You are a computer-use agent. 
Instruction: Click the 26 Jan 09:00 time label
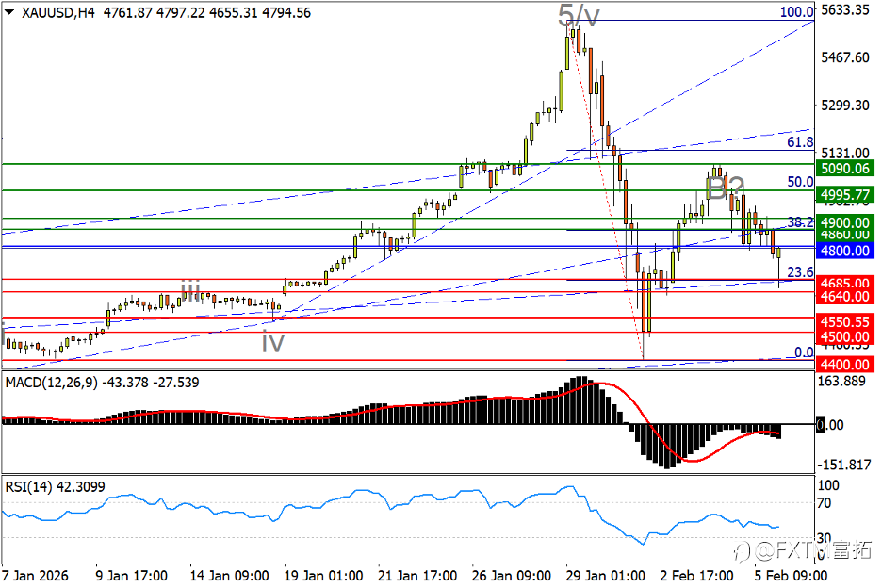point(512,576)
